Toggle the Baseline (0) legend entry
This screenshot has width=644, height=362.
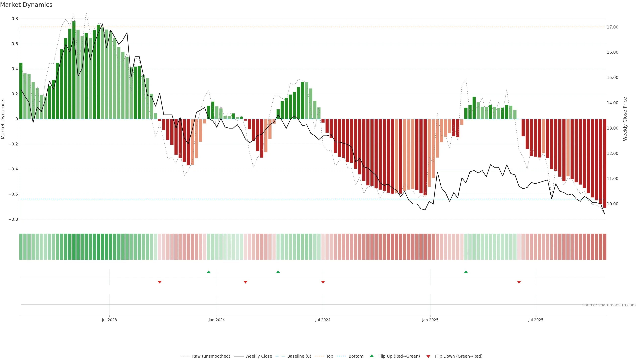[x=299, y=356]
